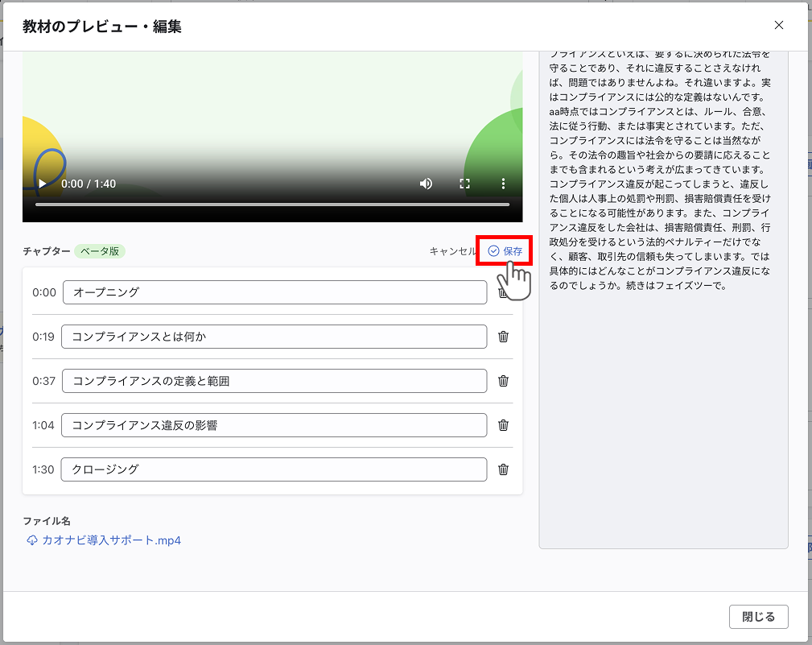Play the video preview
The height and width of the screenshot is (645, 812).
[x=43, y=184]
